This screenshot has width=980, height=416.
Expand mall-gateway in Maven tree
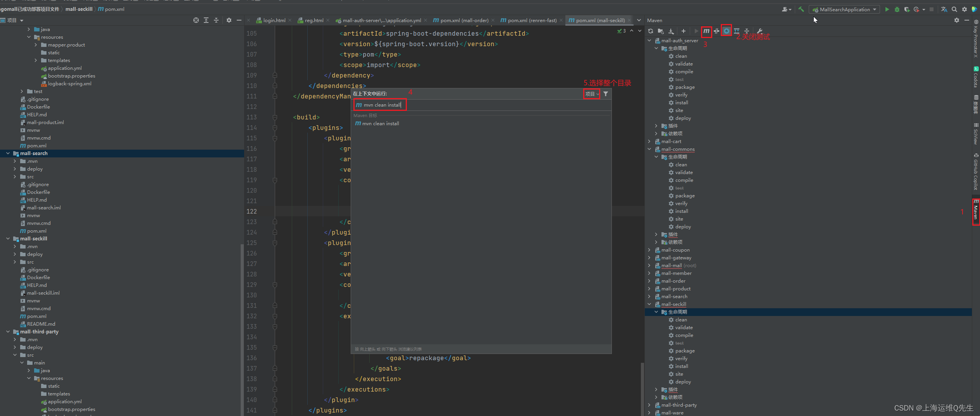[x=649, y=258]
